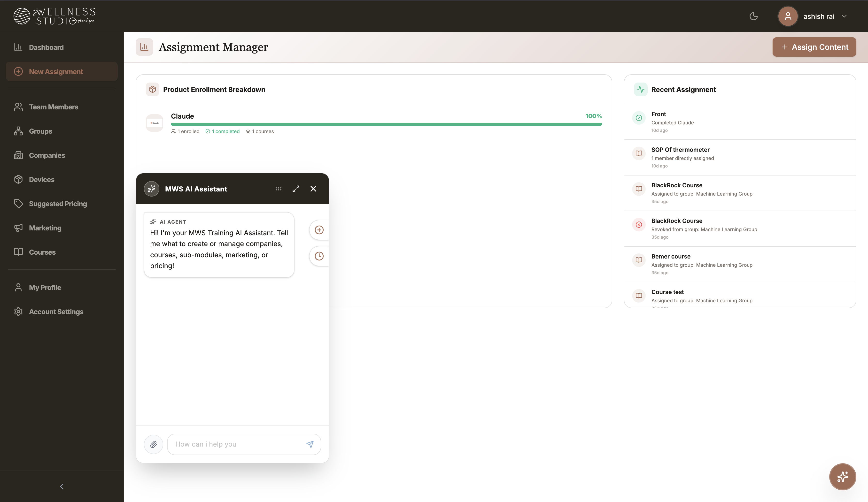The image size is (868, 502).
Task: Click the completed check icon beside Front
Action: click(639, 118)
